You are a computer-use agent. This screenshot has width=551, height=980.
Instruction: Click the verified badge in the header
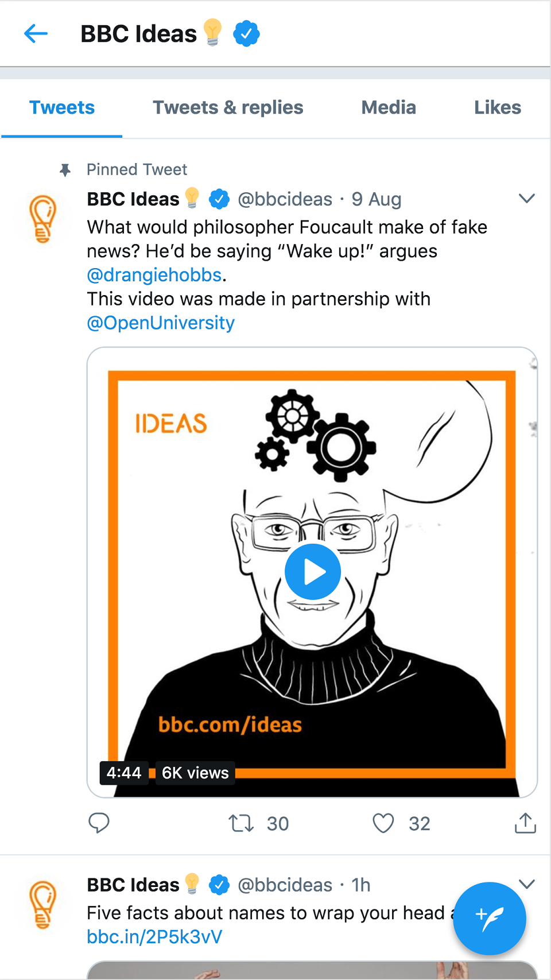point(246,34)
